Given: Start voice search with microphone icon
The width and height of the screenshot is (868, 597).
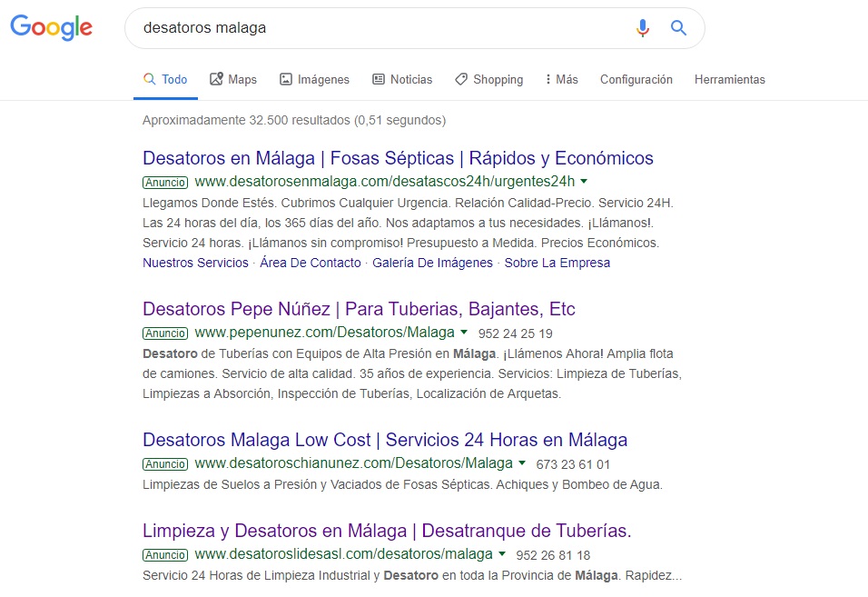Looking at the screenshot, I should 642,27.
